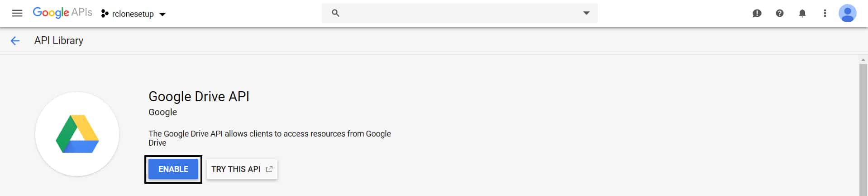Open the user account avatar
Screen dimensions: 868x196
pyautogui.click(x=847, y=13)
